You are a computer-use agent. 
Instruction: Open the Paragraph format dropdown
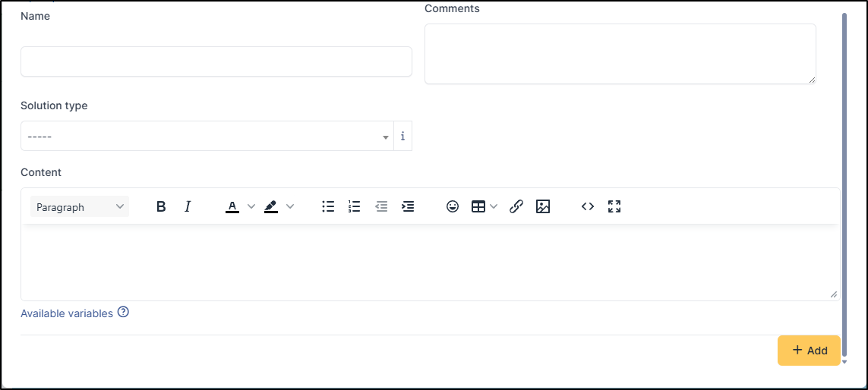pyautogui.click(x=80, y=207)
